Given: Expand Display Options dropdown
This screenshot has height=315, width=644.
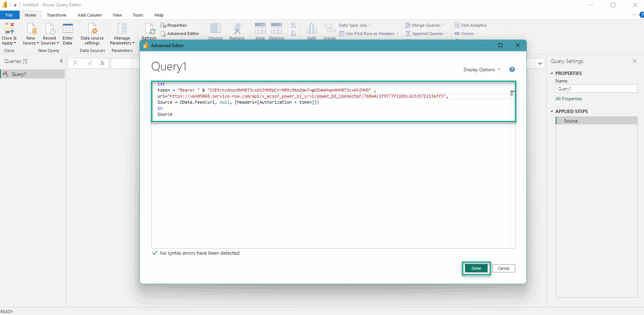Looking at the screenshot, I should [x=482, y=70].
